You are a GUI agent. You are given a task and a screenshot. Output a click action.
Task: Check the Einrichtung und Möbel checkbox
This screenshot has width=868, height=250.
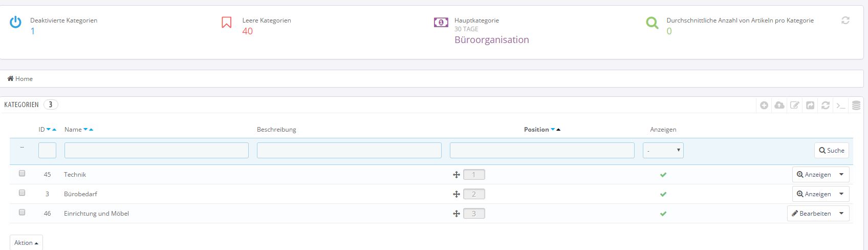22,212
